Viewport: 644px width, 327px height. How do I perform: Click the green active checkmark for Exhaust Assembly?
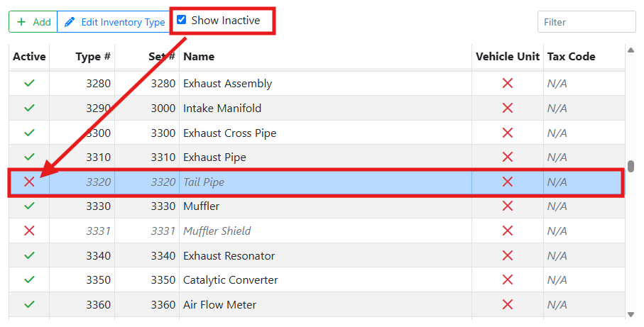point(29,84)
